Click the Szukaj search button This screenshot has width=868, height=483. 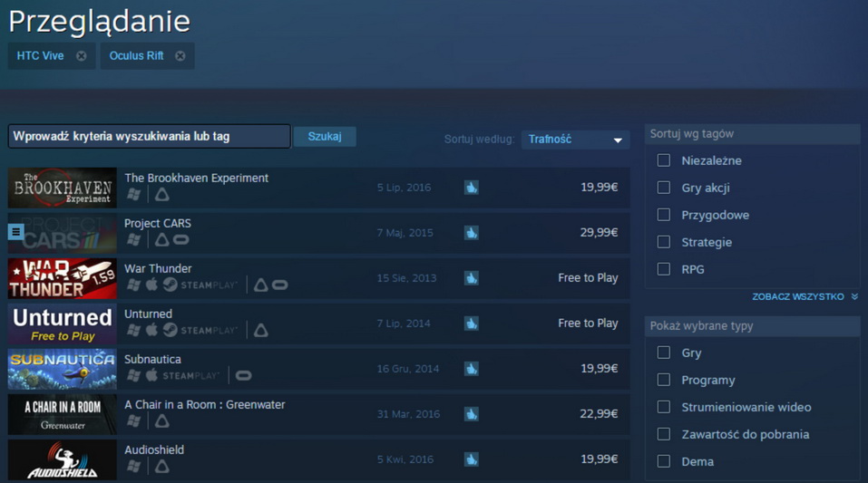coord(325,136)
